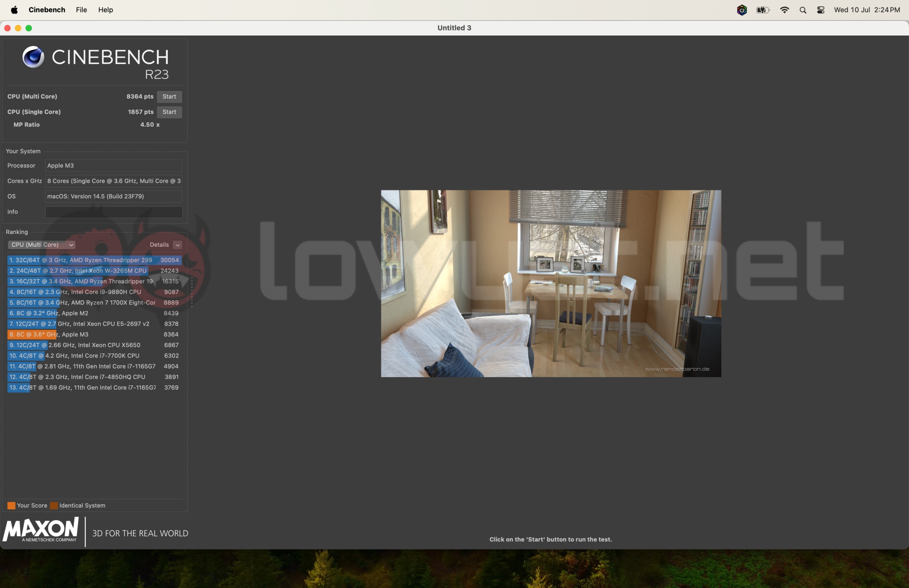The image size is (909, 588).
Task: Select ranking row 9 Intel Xeon X5650
Action: pyautogui.click(x=95, y=345)
